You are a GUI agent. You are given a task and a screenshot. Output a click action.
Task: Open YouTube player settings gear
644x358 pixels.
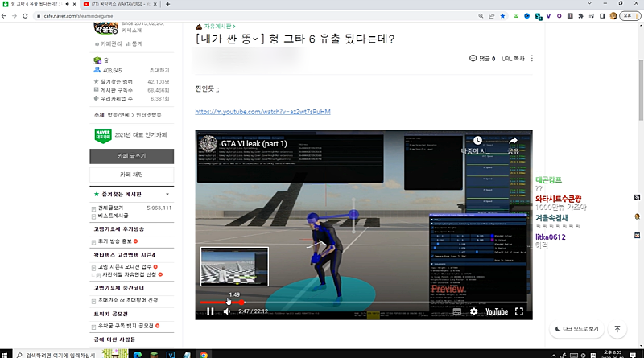coord(473,311)
